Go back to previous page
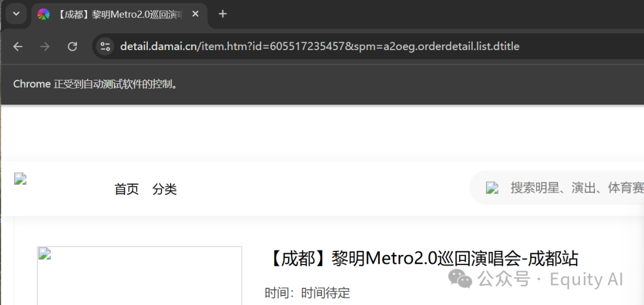Viewport: 644px width, 305px height. pyautogui.click(x=18, y=46)
